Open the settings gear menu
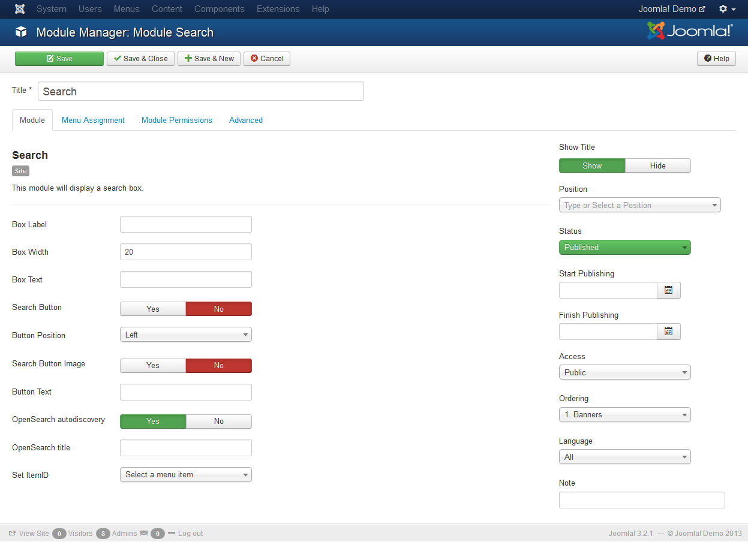Image resolution: width=748 pixels, height=560 pixels. (727, 9)
